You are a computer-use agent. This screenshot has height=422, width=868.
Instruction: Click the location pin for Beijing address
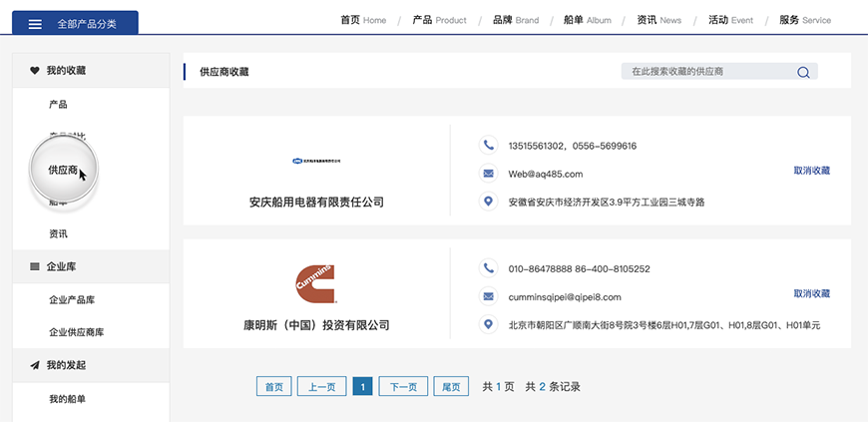[488, 324]
